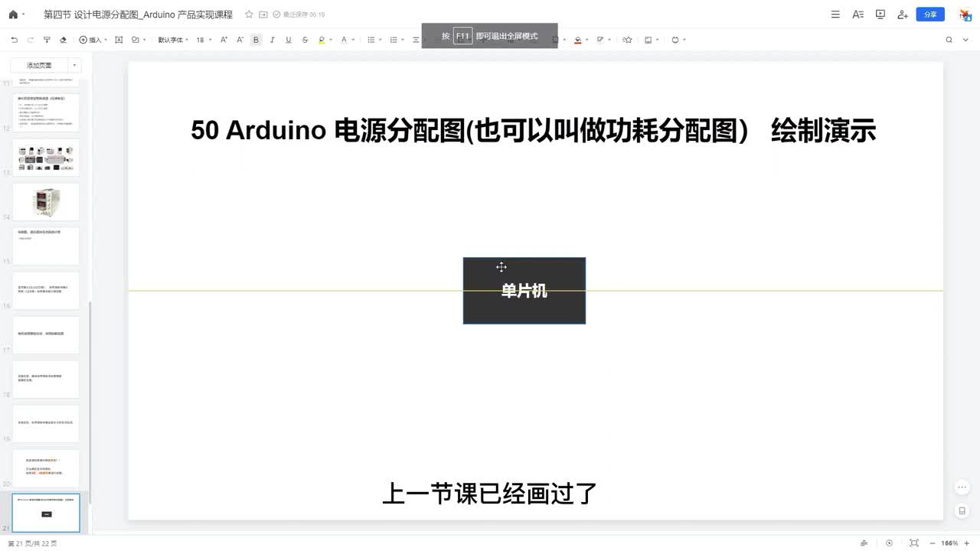Clear formatting with the eraser icon

[63, 40]
